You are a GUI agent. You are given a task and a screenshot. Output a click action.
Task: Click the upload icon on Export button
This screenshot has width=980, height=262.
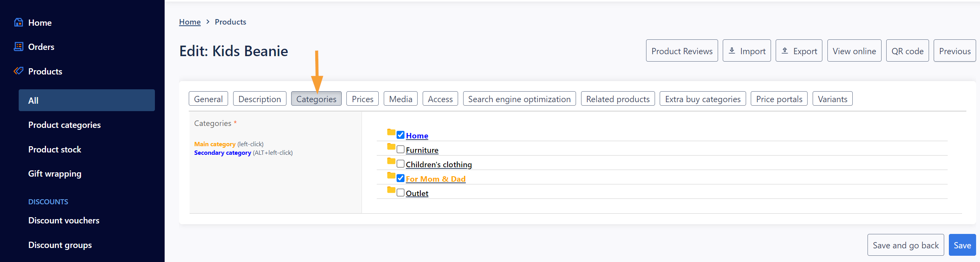coord(785,51)
